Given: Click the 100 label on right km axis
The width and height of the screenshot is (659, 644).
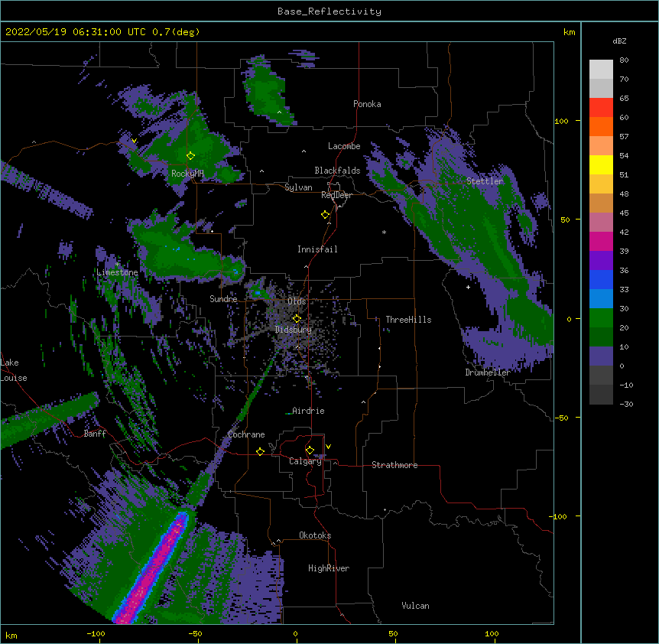Looking at the screenshot, I should [561, 121].
